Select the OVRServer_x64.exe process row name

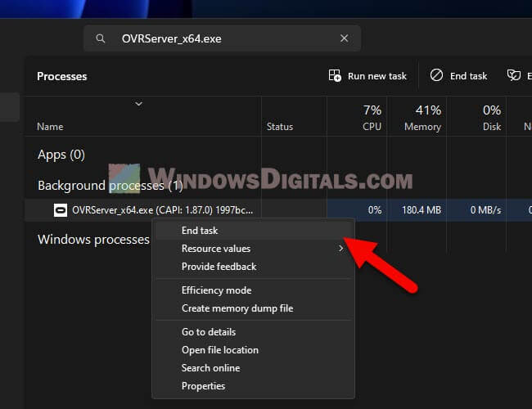[162, 210]
